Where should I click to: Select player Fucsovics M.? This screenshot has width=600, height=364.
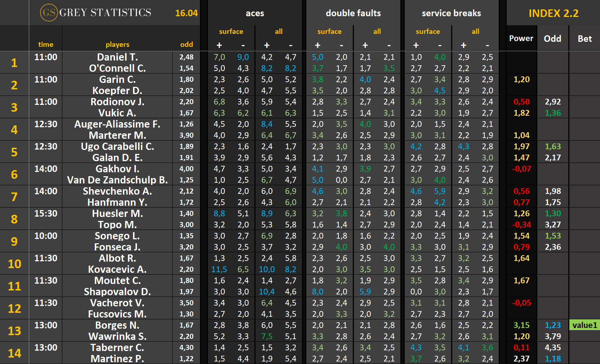pyautogui.click(x=117, y=314)
